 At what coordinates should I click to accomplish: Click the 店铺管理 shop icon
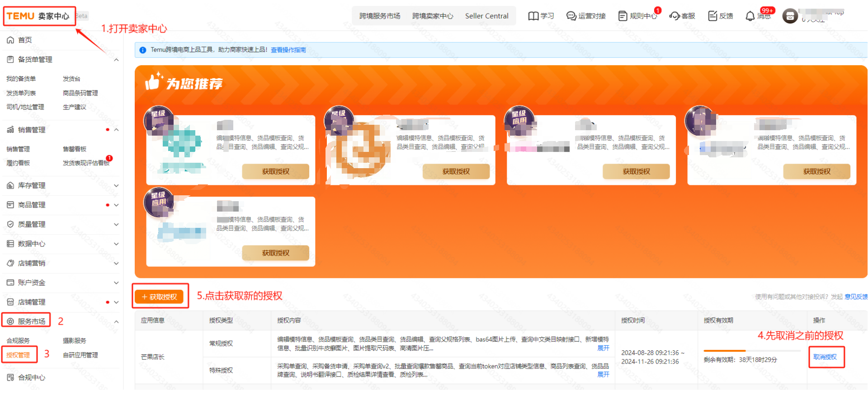[10, 302]
